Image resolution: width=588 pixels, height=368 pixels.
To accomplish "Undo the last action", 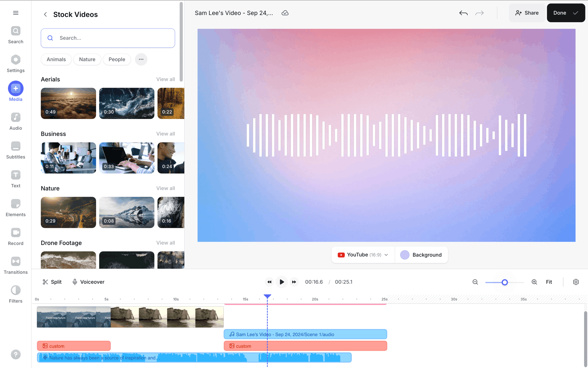I will point(463,13).
